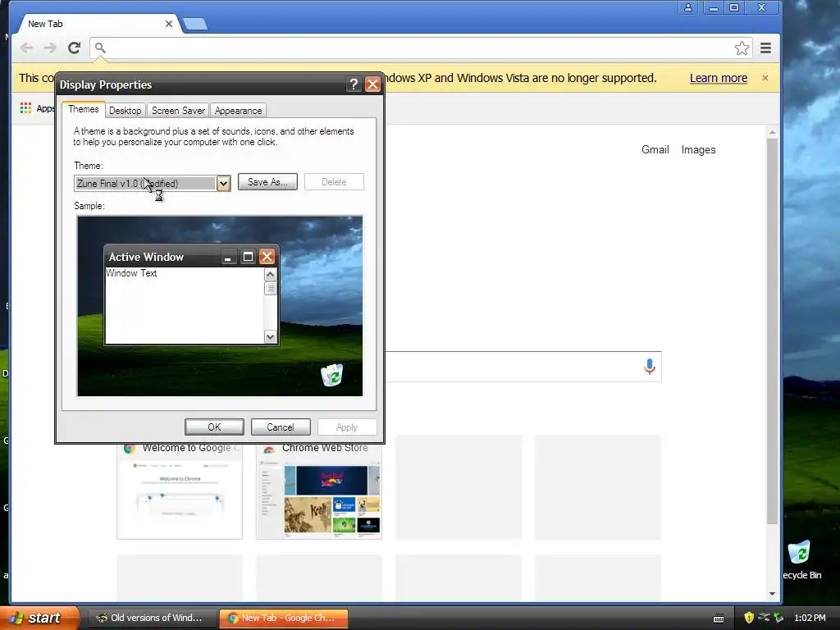Reload the page in Chrome
Image resolution: width=840 pixels, height=630 pixels.
coord(74,48)
